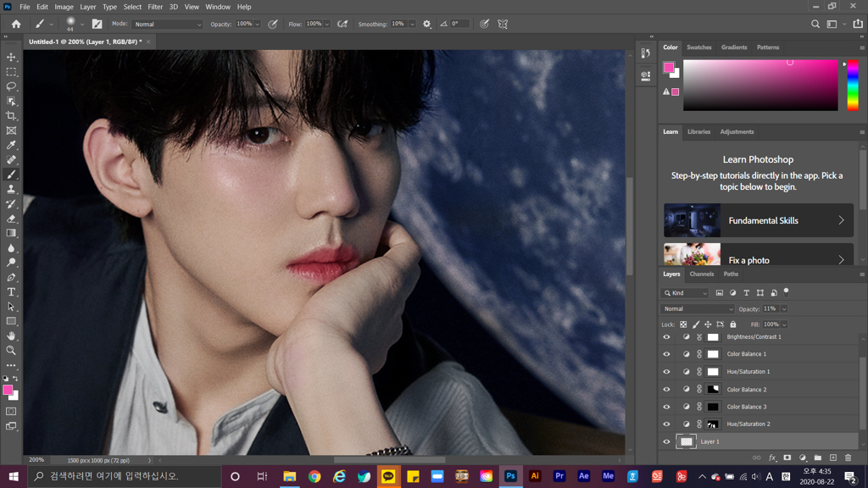Click the Home icon in options bar
Image resolution: width=868 pixels, height=488 pixels.
click(x=16, y=24)
